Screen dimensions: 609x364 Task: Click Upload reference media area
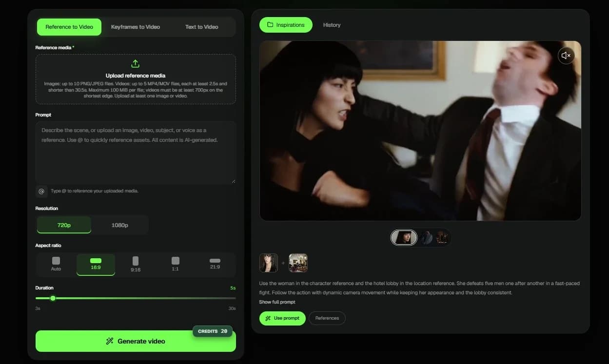(x=136, y=79)
